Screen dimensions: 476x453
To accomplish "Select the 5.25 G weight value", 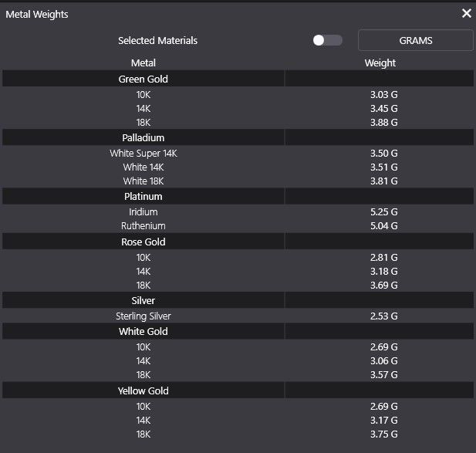I will (x=383, y=211).
